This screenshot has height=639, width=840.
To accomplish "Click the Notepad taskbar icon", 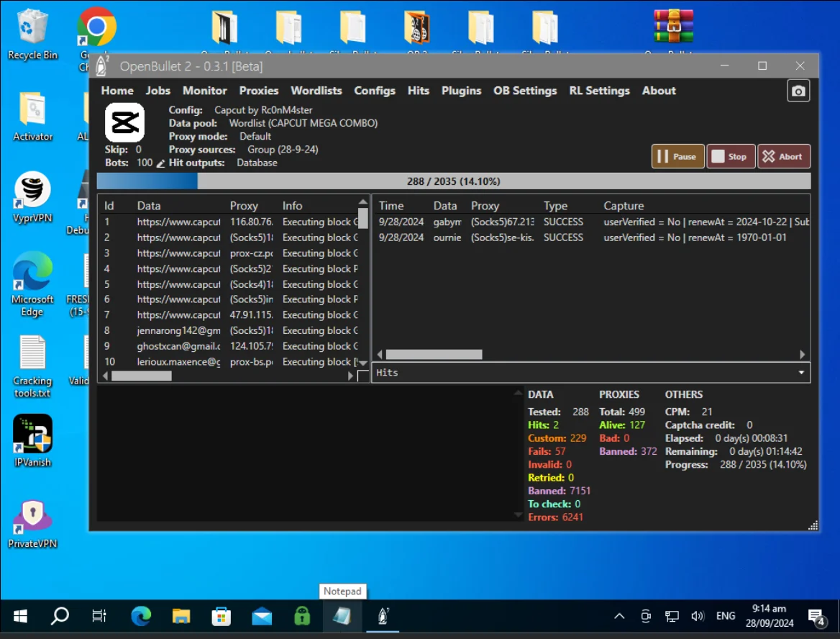I will [342, 617].
